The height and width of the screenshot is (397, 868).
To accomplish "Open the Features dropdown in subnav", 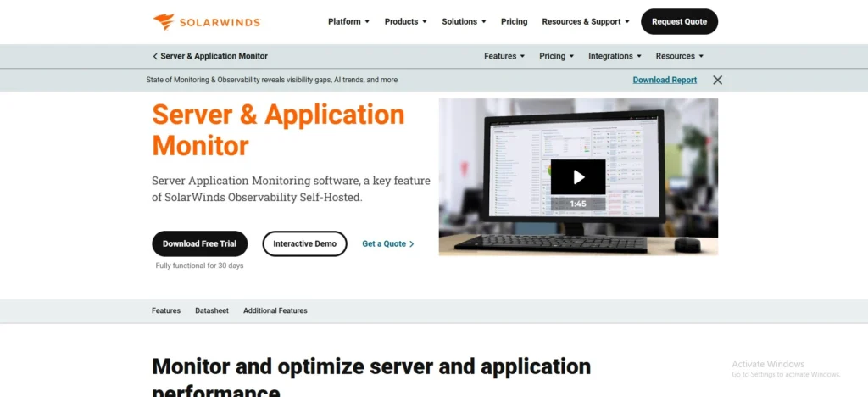I will [504, 56].
